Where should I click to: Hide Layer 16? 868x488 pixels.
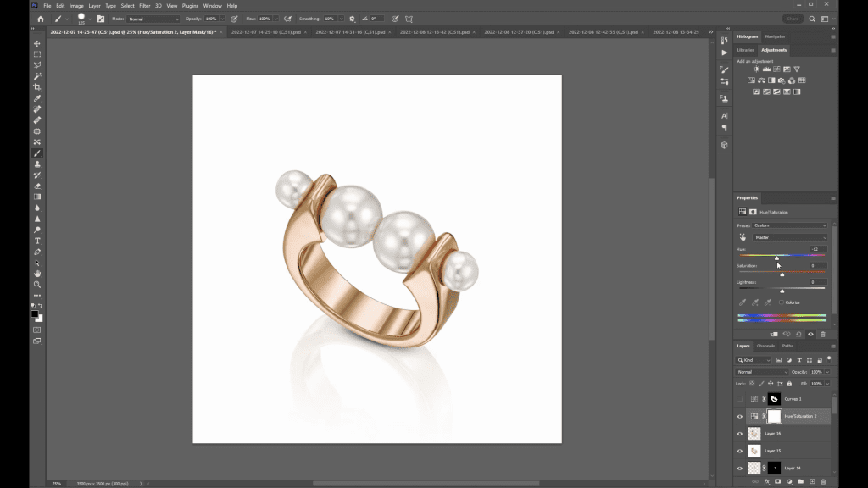pos(739,434)
